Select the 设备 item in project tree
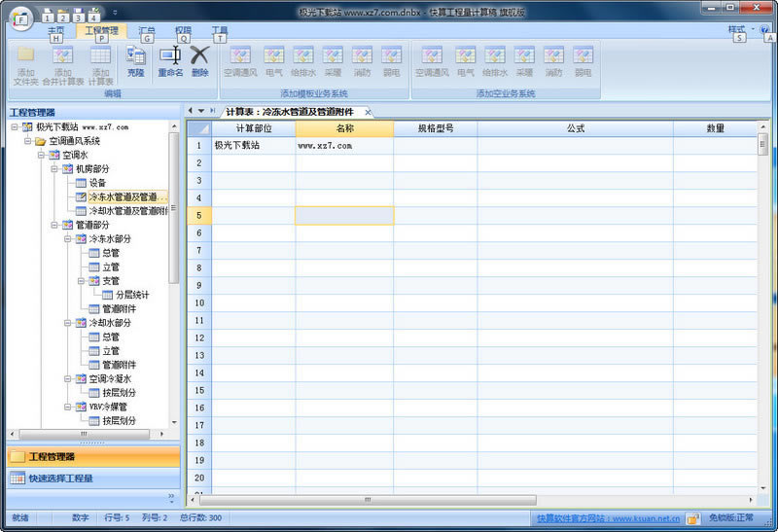778x532 pixels. (x=97, y=183)
